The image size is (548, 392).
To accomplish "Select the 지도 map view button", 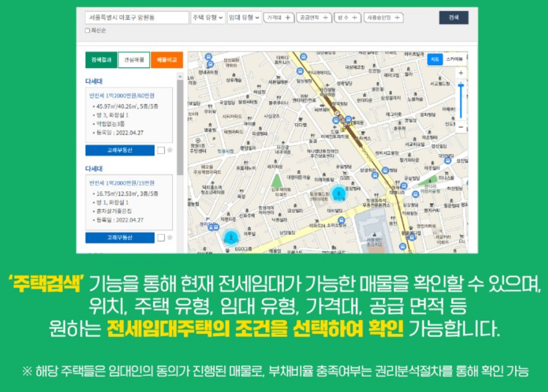I will pyautogui.click(x=435, y=60).
